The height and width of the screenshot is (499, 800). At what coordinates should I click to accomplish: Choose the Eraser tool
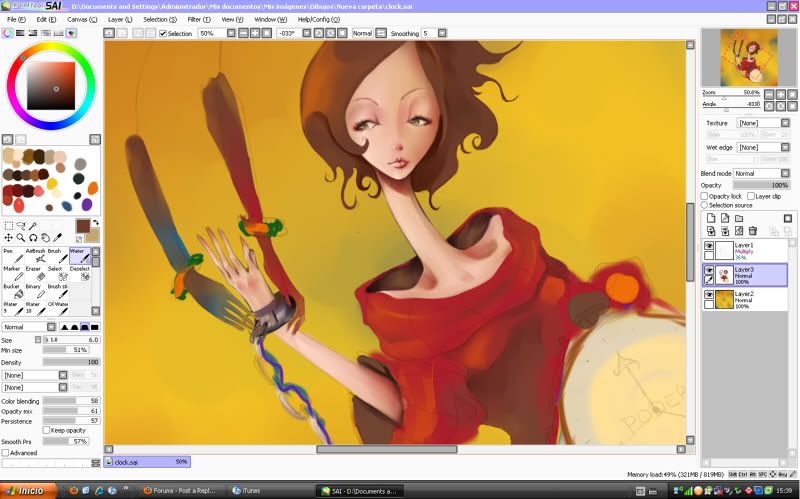pos(35,273)
